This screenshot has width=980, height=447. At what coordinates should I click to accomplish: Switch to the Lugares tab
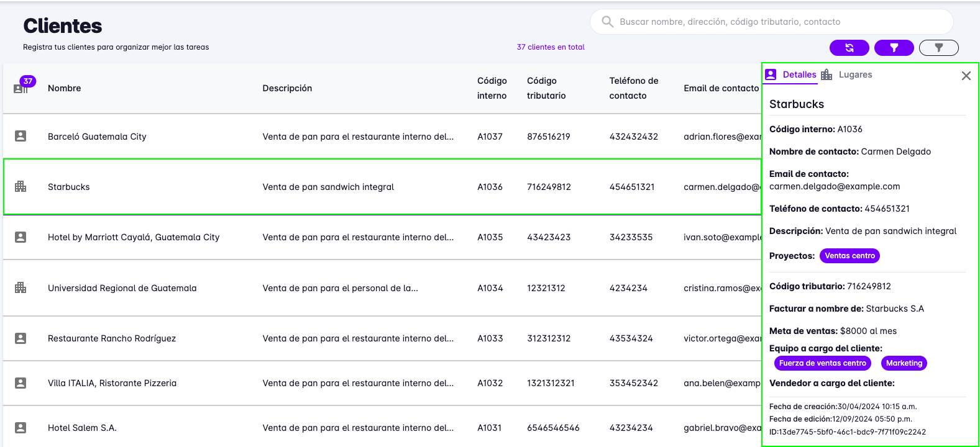pyautogui.click(x=854, y=74)
